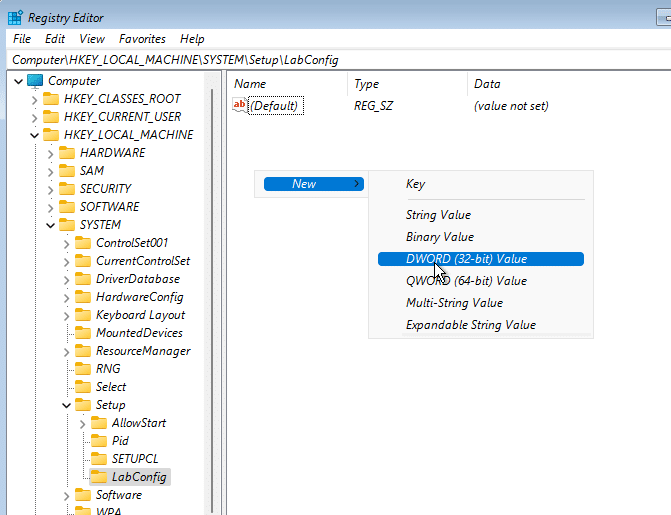This screenshot has height=515, width=671.
Task: Click the REG_SZ type cell
Action: (373, 106)
